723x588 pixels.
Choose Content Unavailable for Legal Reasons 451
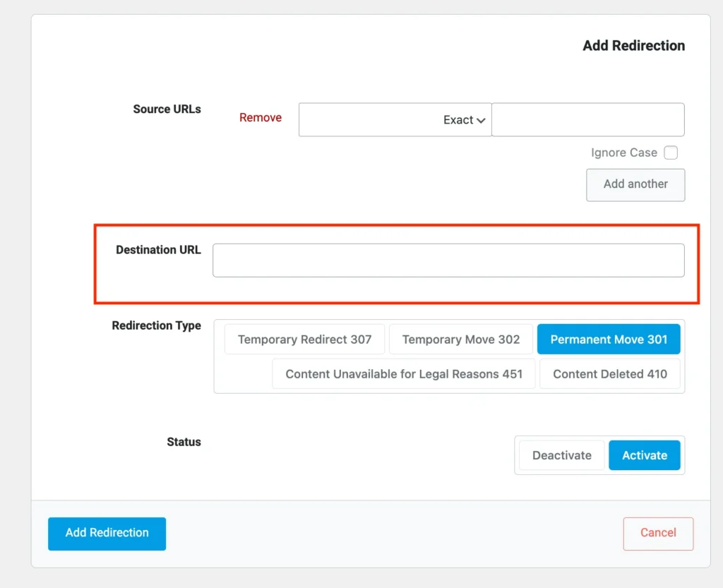coord(404,373)
